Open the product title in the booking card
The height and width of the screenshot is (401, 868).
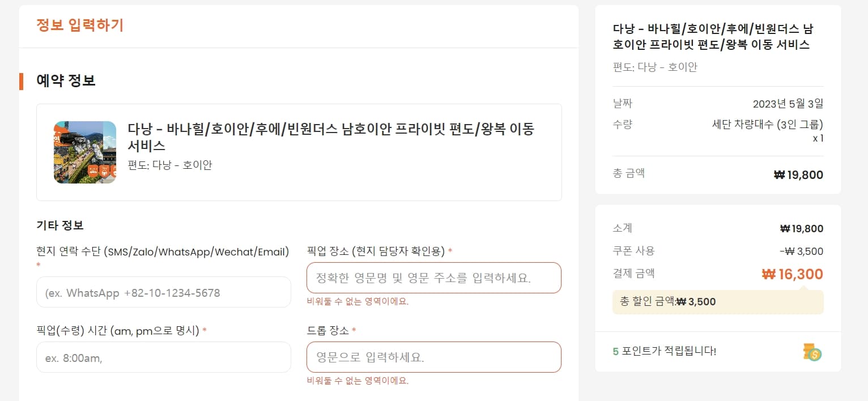(331, 137)
